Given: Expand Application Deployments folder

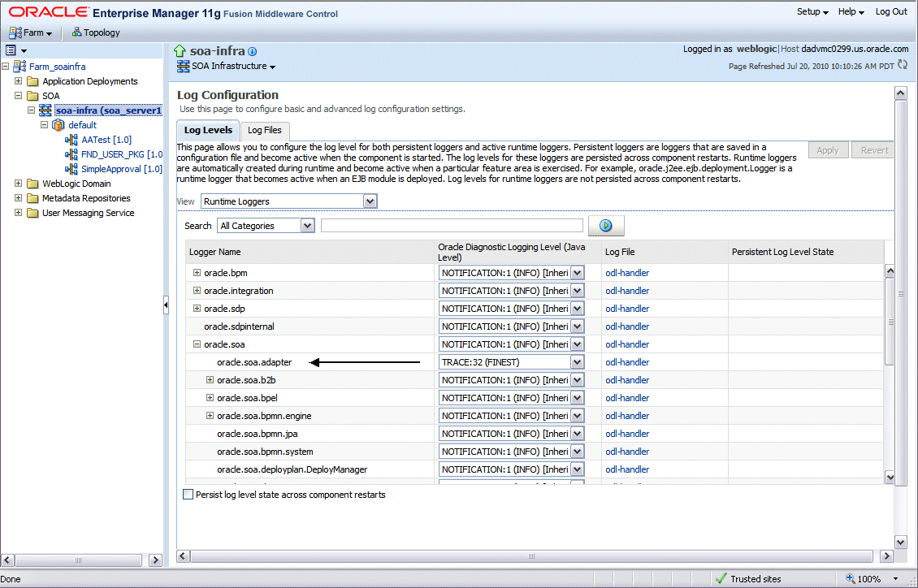Looking at the screenshot, I should pos(18,80).
